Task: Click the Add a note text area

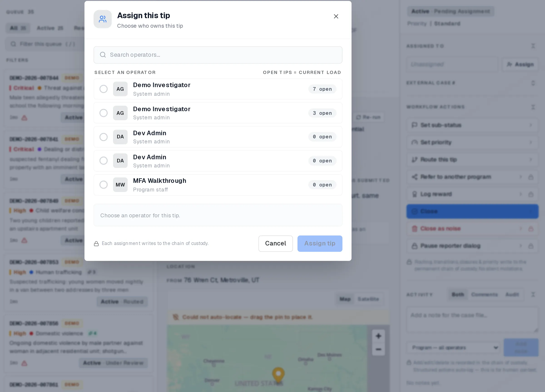Action: (472, 320)
